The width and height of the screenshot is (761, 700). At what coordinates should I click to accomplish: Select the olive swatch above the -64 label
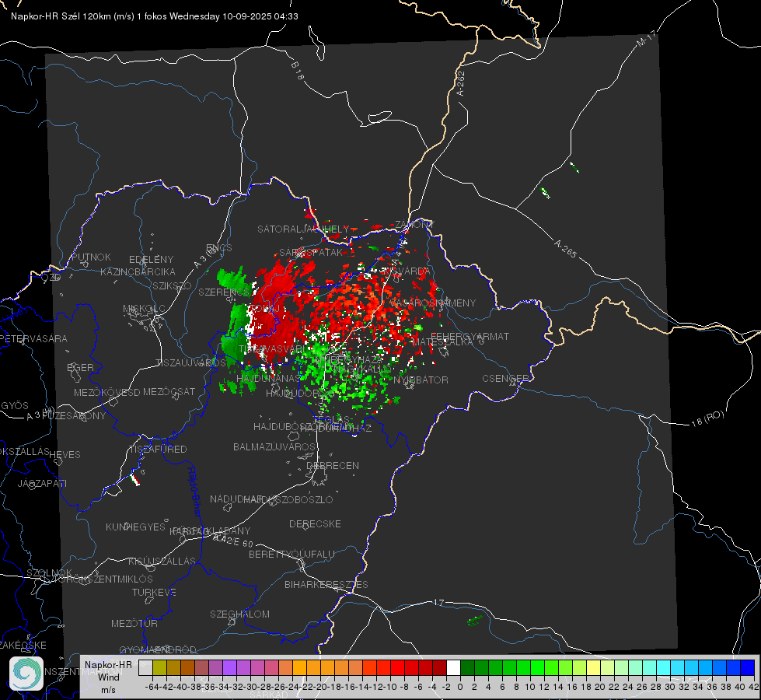(x=159, y=668)
